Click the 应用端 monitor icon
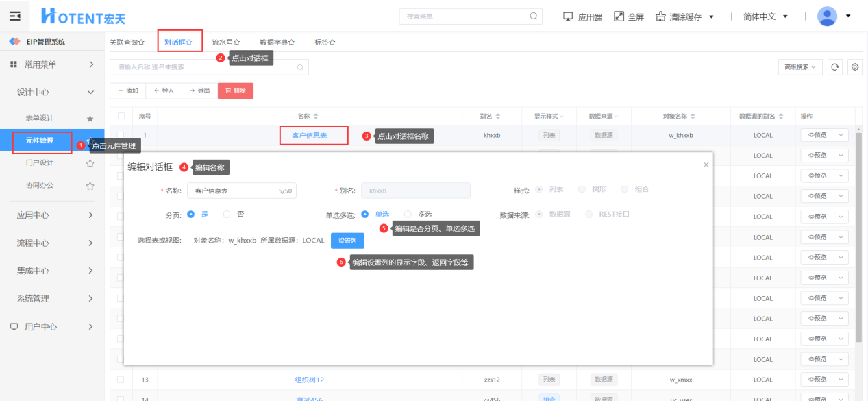 tap(568, 16)
